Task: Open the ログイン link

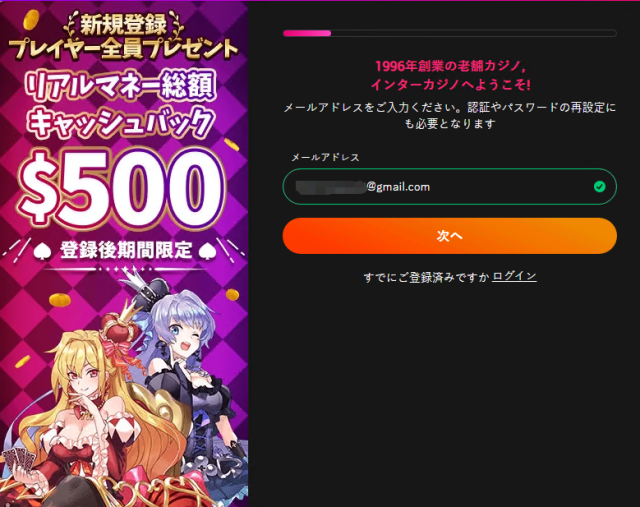Action: (x=514, y=276)
